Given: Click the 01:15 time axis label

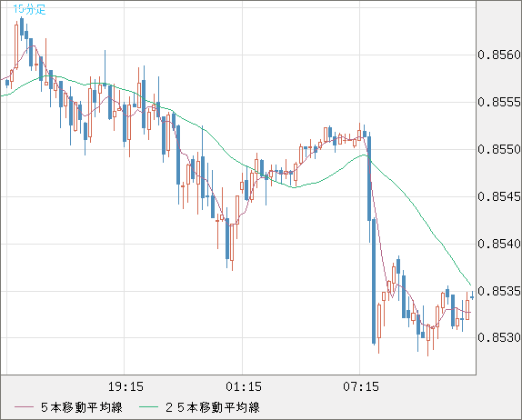Looking at the screenshot, I should point(244,386).
